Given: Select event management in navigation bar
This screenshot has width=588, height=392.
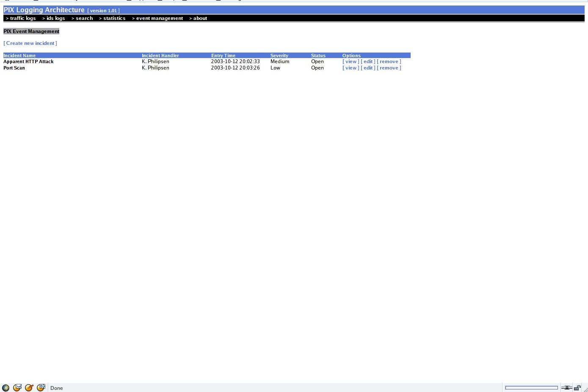Looking at the screenshot, I should (157, 18).
